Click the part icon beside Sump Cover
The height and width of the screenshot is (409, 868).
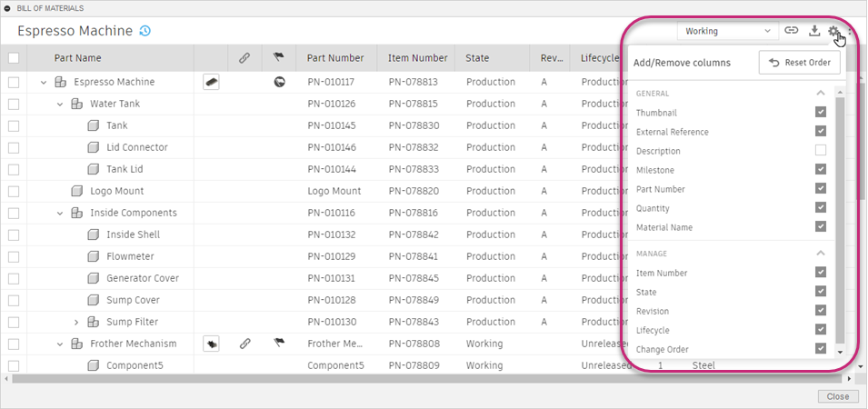(x=94, y=300)
